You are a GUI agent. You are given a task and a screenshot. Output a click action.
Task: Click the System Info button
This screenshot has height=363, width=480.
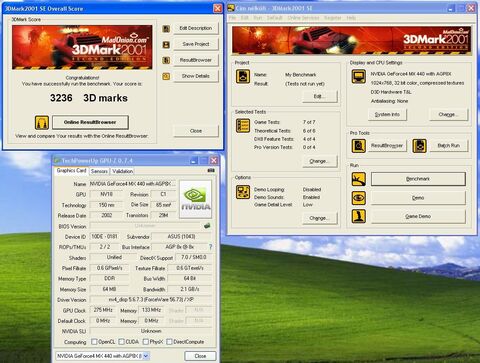point(387,114)
